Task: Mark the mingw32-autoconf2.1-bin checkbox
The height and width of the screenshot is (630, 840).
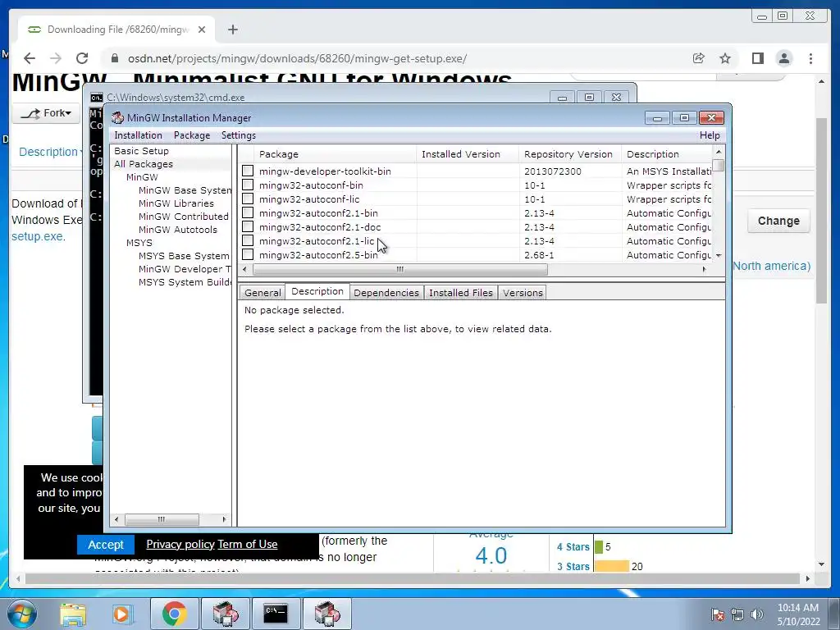Action: pyautogui.click(x=248, y=212)
